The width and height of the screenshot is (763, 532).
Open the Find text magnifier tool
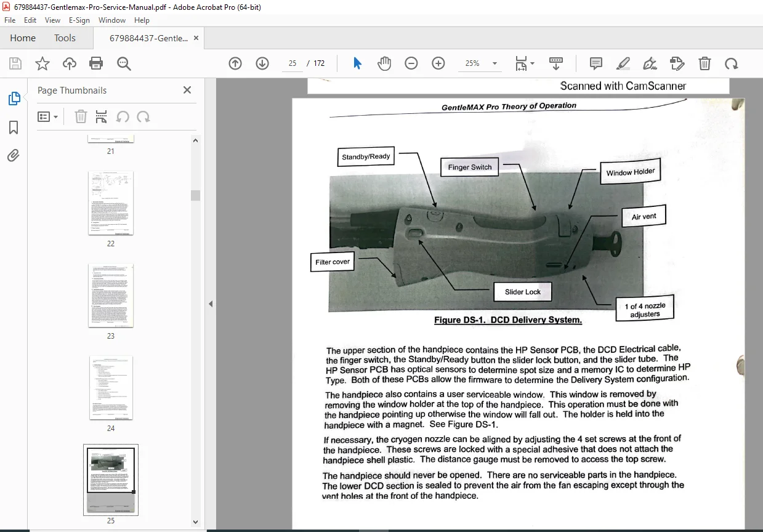(124, 63)
